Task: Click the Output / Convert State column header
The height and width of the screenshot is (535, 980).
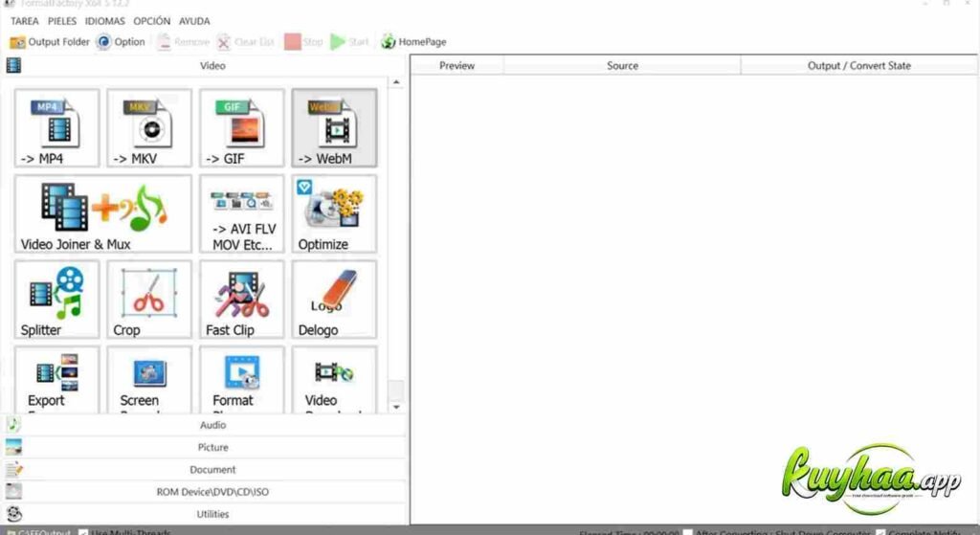Action: (858, 66)
